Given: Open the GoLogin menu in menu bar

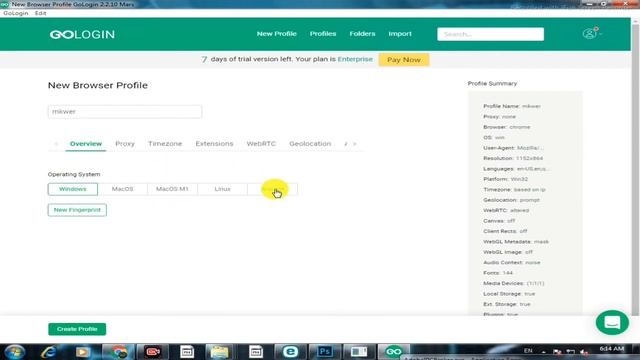Looking at the screenshot, I should 16,13.
